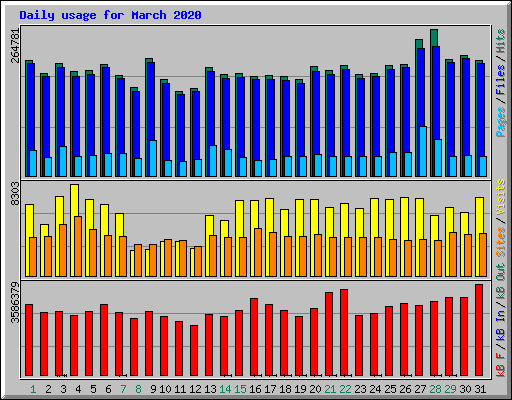Click day label 20 on x-axis

315,389
